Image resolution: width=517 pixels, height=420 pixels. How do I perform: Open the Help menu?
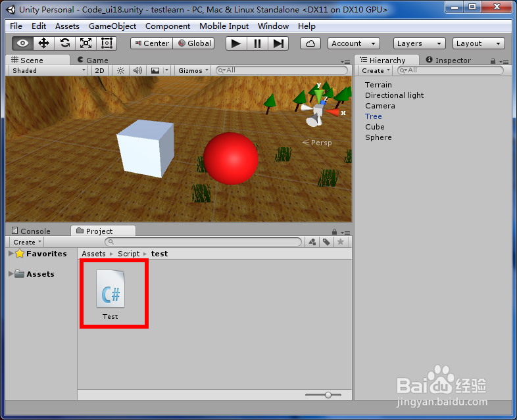tap(307, 26)
